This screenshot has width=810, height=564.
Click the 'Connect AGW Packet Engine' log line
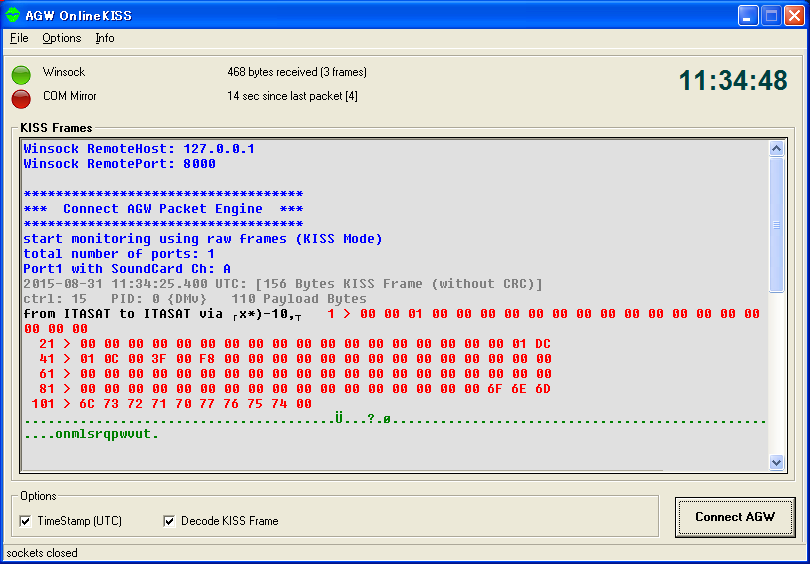click(163, 209)
